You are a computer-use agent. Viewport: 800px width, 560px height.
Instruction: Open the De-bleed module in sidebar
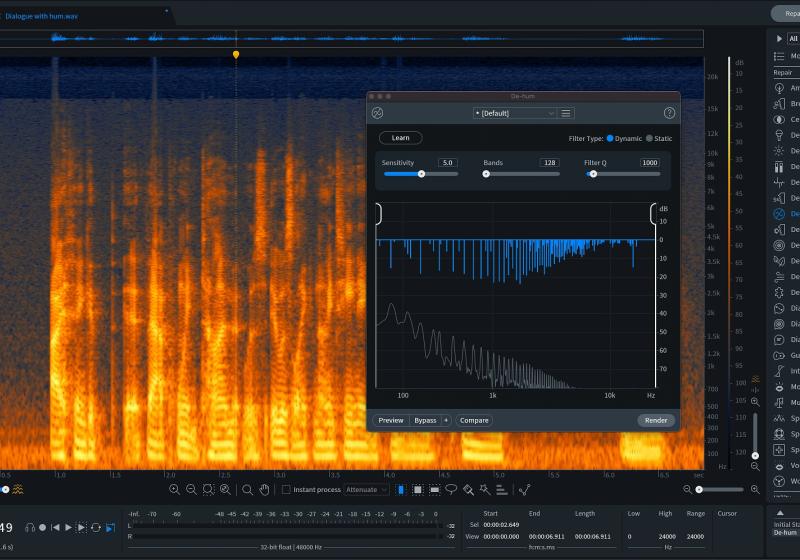[779, 135]
